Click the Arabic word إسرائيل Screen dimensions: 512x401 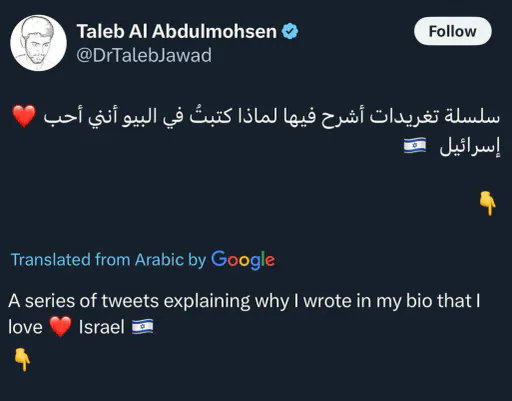[x=470, y=146]
